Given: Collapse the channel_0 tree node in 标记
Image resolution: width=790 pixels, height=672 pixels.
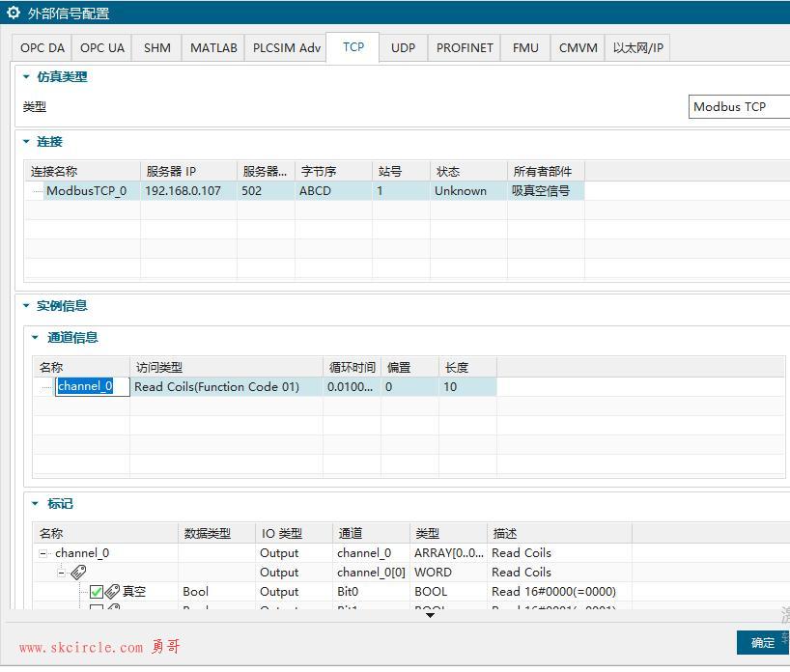Looking at the screenshot, I should pos(43,553).
